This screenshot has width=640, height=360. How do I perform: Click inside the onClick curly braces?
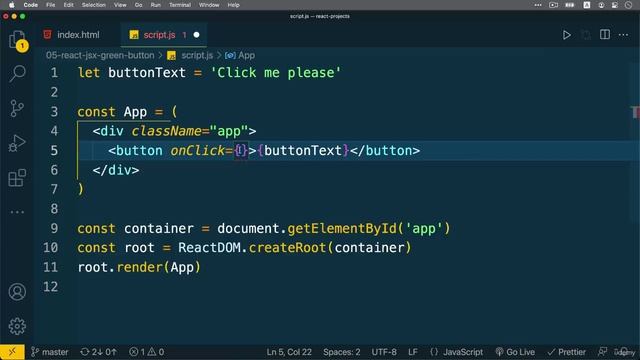(241, 151)
